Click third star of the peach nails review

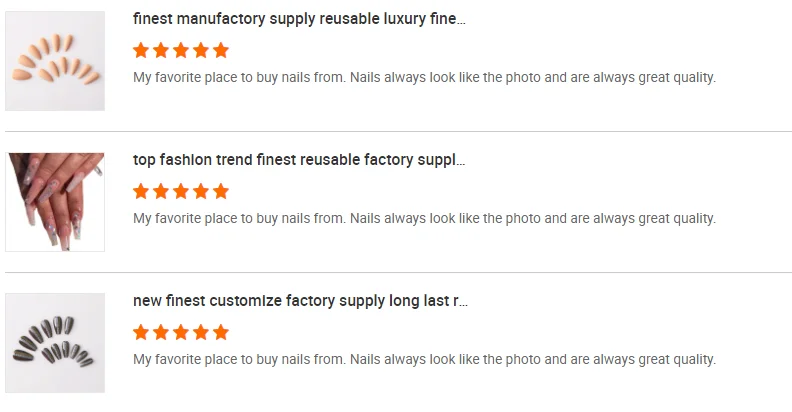[181, 50]
